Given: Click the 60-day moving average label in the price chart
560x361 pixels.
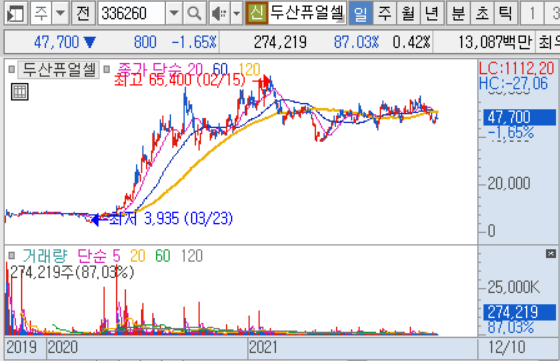Looking at the screenshot, I should click(220, 69).
